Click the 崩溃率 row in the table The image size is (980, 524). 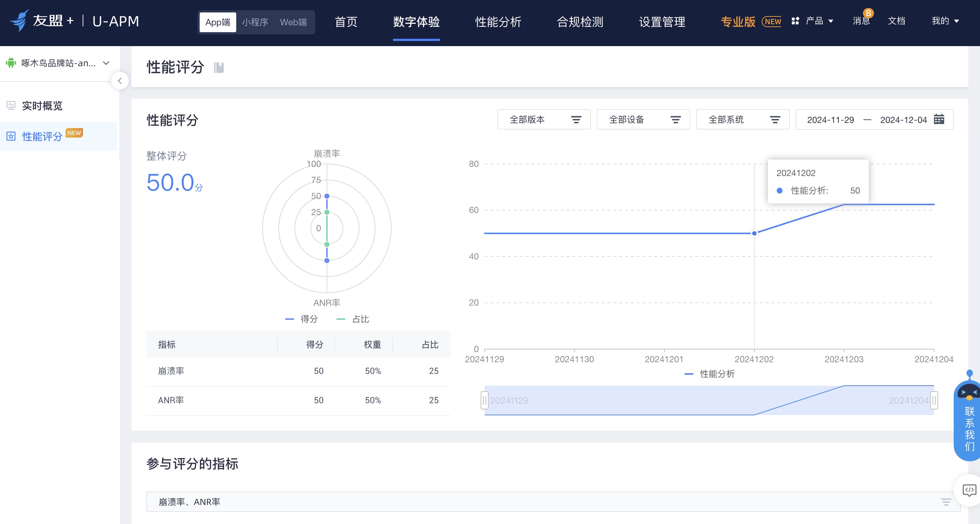(x=298, y=371)
